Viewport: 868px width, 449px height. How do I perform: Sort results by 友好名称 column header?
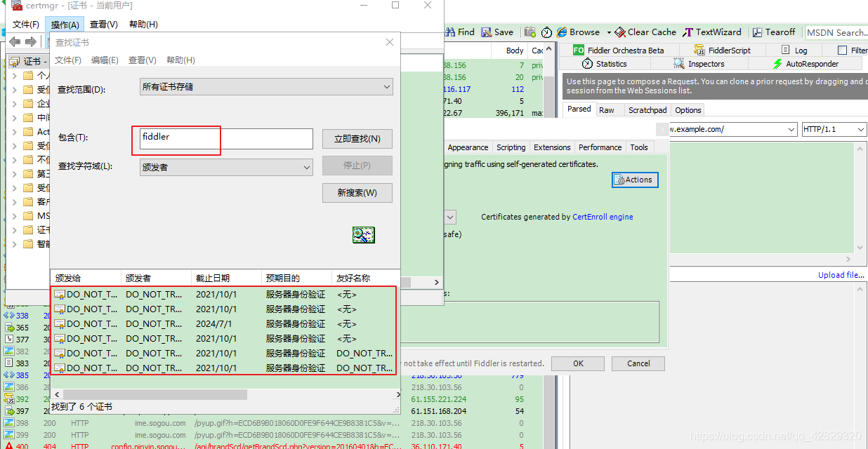point(366,278)
